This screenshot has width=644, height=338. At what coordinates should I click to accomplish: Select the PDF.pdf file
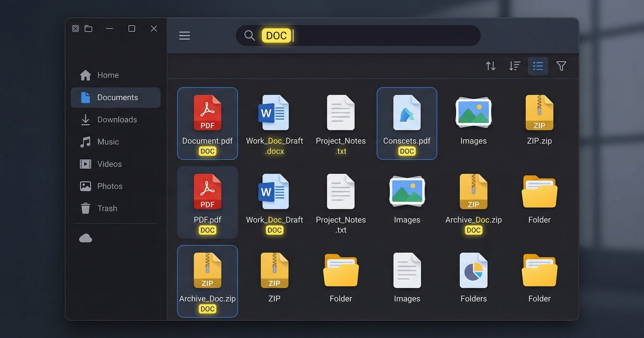click(x=207, y=202)
